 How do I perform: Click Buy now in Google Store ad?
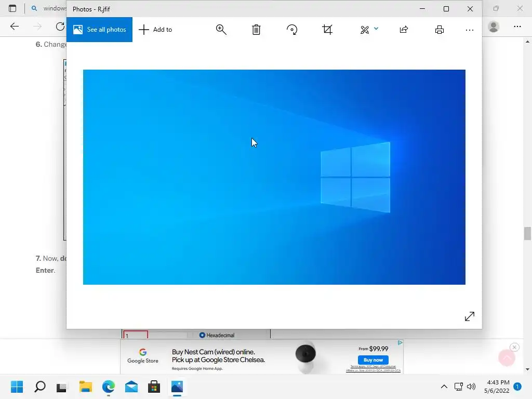coord(373,360)
